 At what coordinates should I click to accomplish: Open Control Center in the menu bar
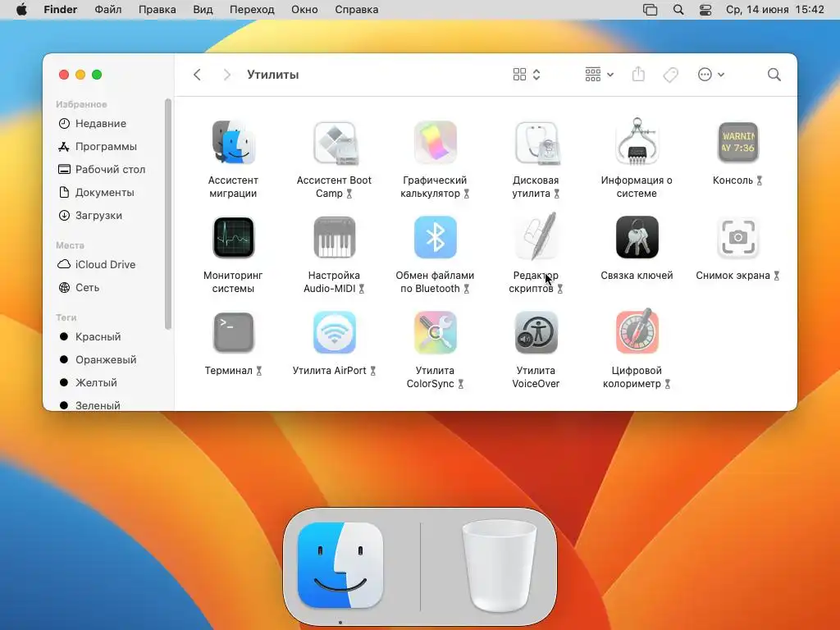coord(705,10)
